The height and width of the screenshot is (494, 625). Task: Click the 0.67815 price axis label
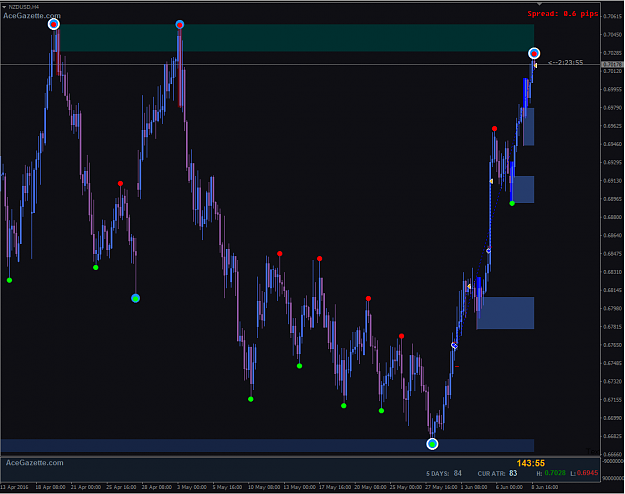[613, 327]
